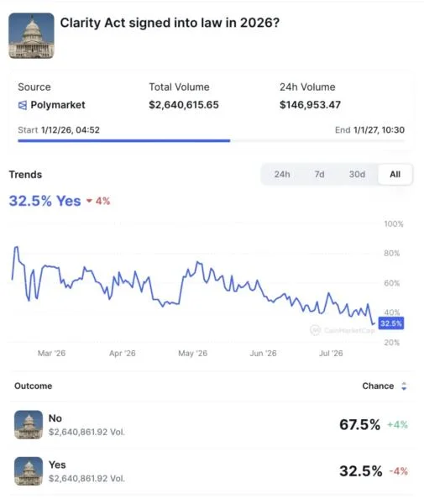424x504 pixels.
Task: Select the 30d trend range tab
Action: (x=357, y=174)
